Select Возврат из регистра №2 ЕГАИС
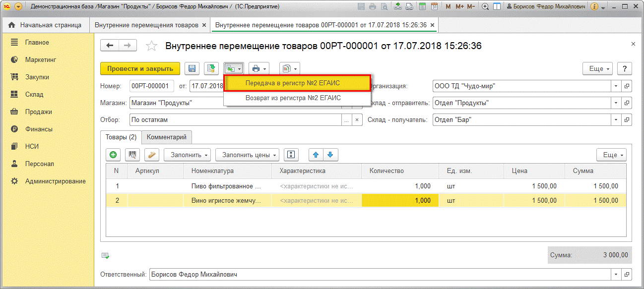The image size is (644, 289). (297, 98)
